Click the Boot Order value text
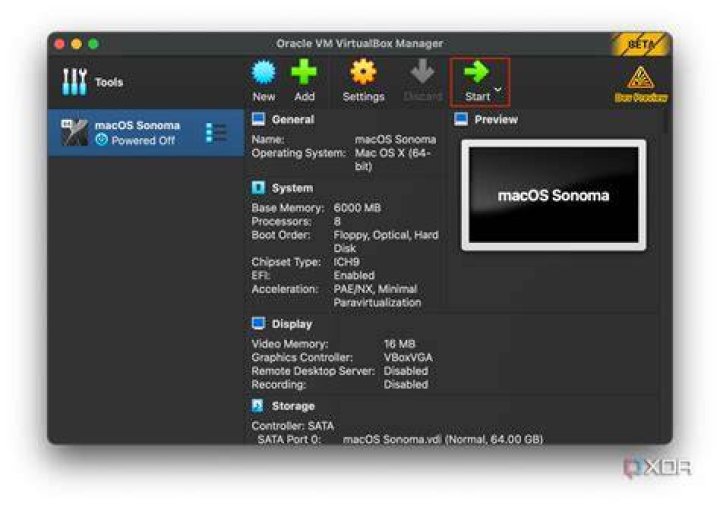 click(386, 242)
